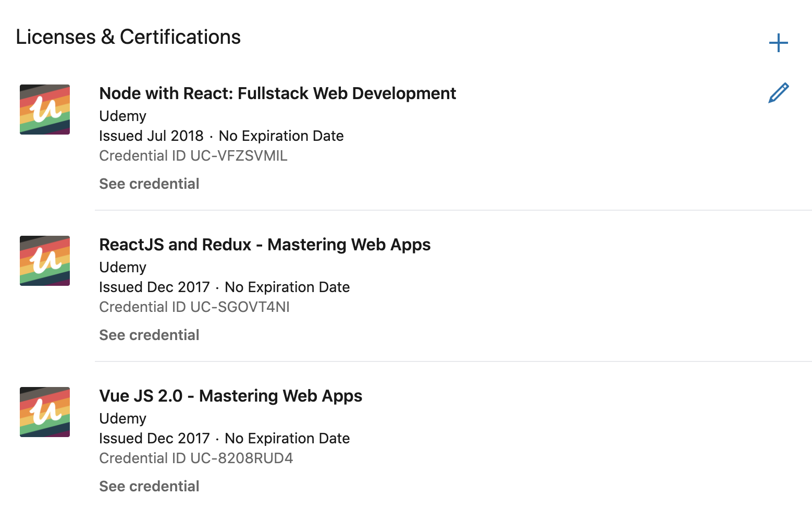
Task: Click the Udemy logo beside ReactJS and Redux
Action: tap(45, 261)
